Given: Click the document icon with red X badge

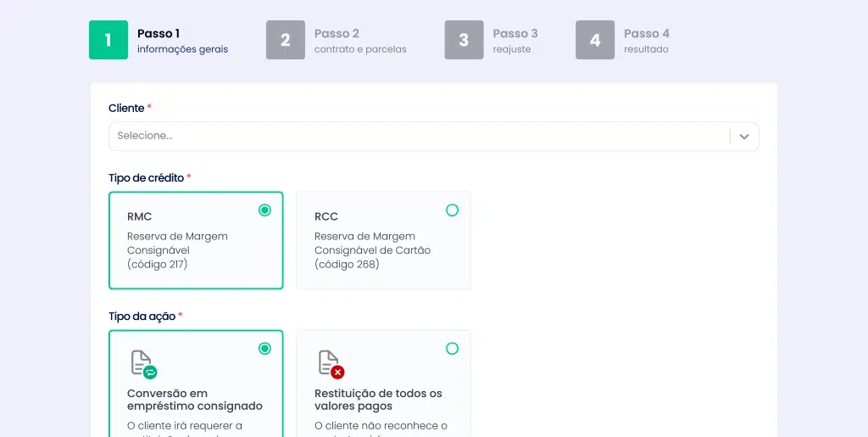Looking at the screenshot, I should click(x=331, y=364).
